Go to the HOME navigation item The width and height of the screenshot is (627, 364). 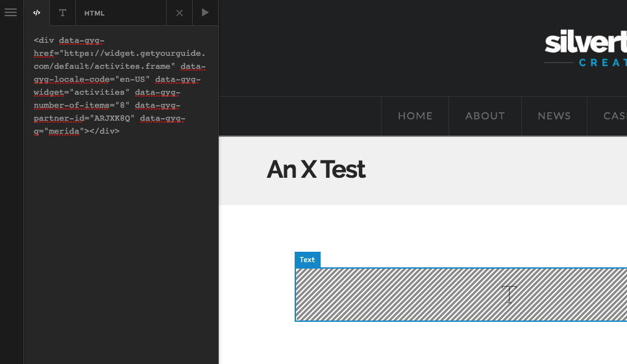tap(415, 116)
